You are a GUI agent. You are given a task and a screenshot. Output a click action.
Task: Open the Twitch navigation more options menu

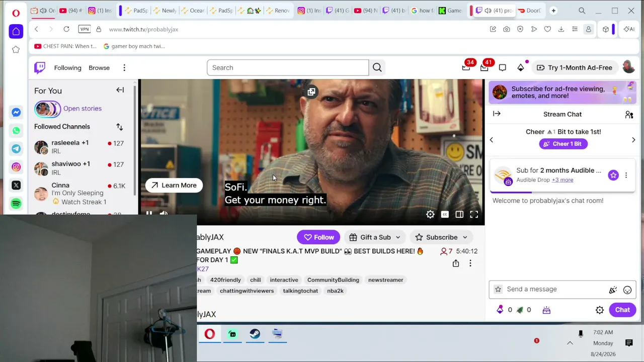pyautogui.click(x=124, y=68)
